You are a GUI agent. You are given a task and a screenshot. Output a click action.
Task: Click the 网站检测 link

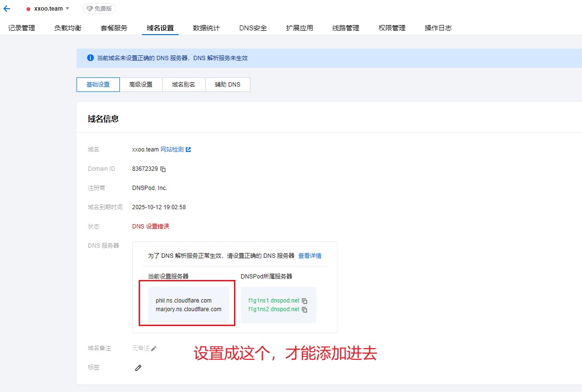(x=172, y=150)
